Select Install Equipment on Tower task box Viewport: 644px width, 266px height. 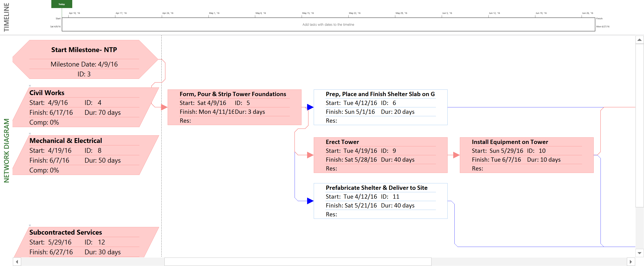526,155
